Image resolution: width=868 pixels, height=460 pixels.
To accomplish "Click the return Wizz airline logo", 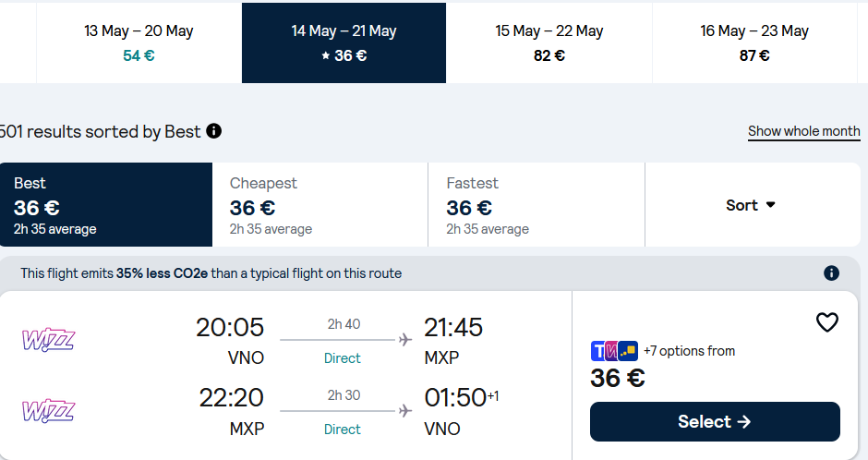I will point(48,410).
